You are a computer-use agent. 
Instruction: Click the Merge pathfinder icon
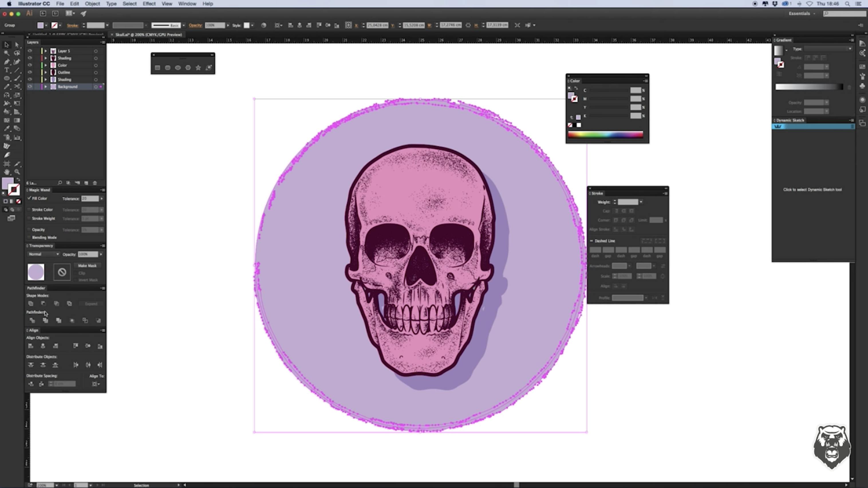click(x=59, y=320)
